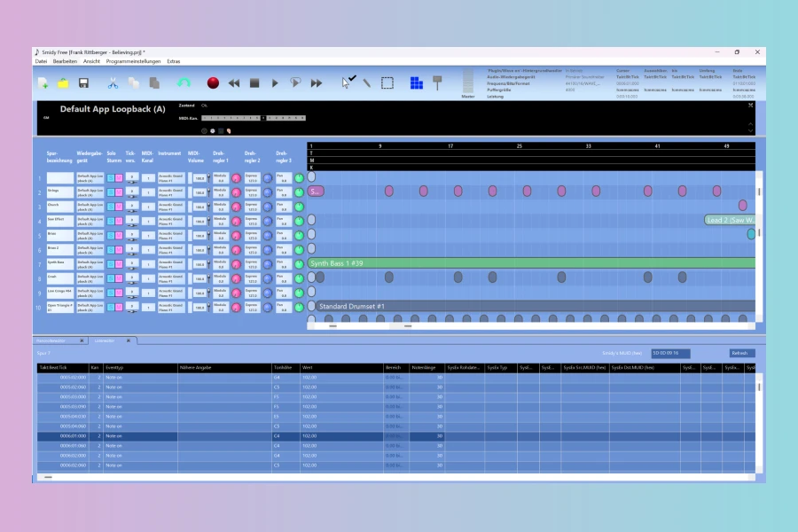Viewport: 798px width, 532px height.
Task: Open Modula controller selector on track 1
Action: tap(221, 178)
